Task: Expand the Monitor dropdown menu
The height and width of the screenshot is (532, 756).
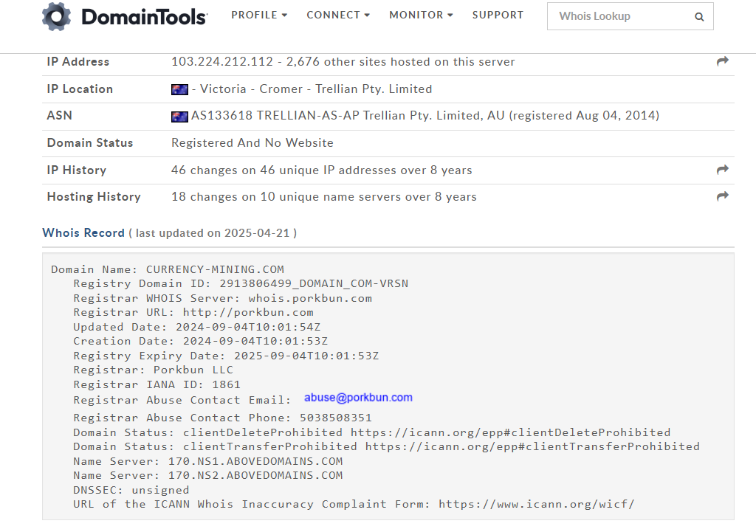Action: coord(421,15)
